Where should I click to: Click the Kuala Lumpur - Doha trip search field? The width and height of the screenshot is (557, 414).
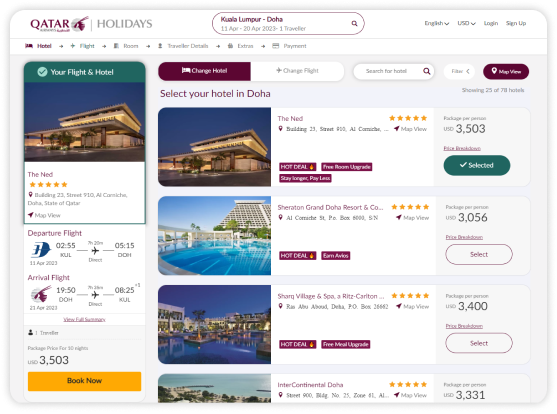(288, 23)
